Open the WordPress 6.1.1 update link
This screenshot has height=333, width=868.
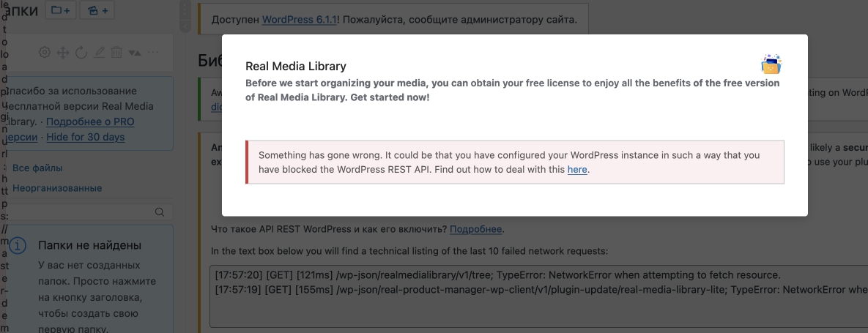(300, 18)
